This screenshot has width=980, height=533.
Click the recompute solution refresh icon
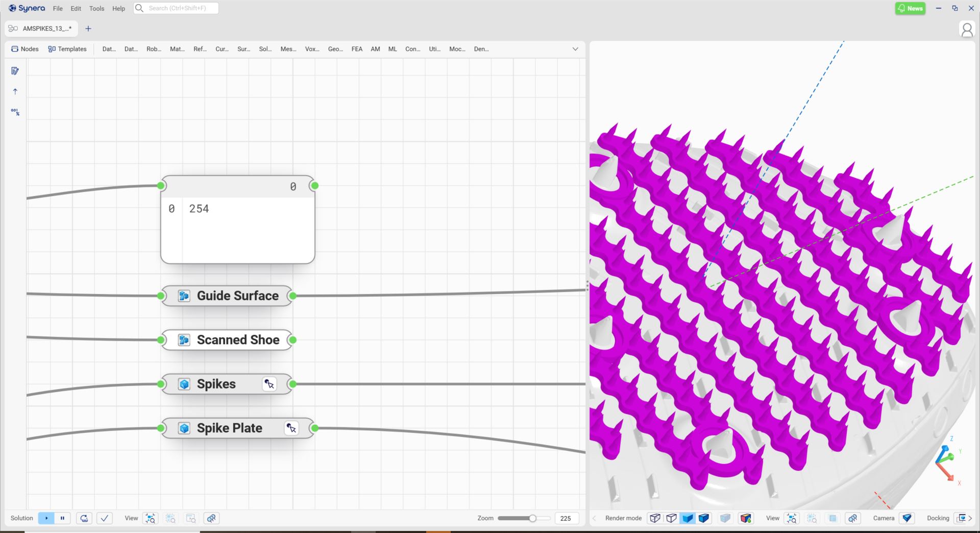coord(84,518)
